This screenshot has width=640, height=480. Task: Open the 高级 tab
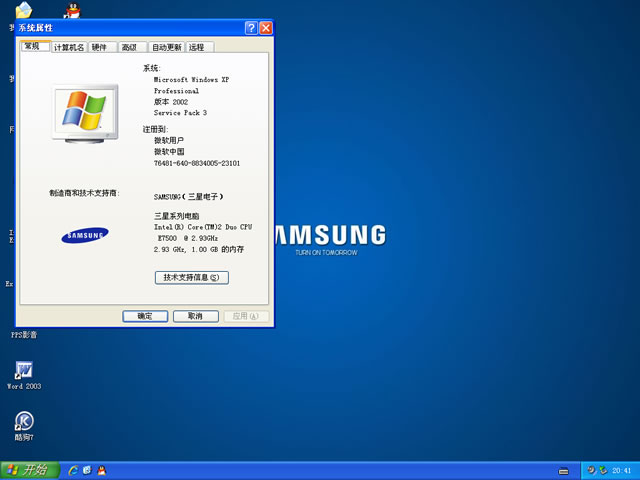[x=129, y=47]
